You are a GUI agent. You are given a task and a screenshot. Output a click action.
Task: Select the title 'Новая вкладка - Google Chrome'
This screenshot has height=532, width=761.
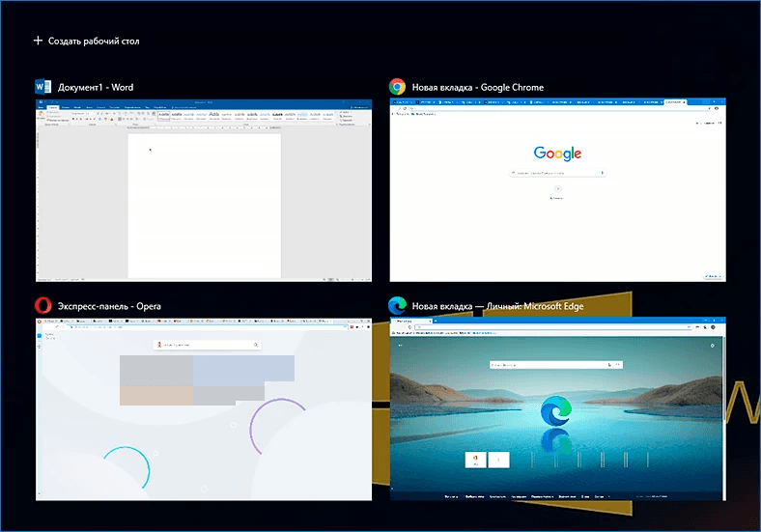[x=478, y=87]
